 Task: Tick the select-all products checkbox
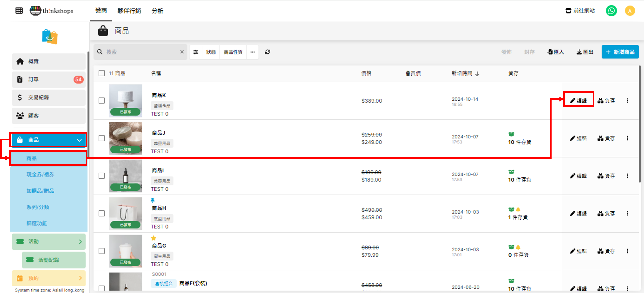(x=102, y=73)
